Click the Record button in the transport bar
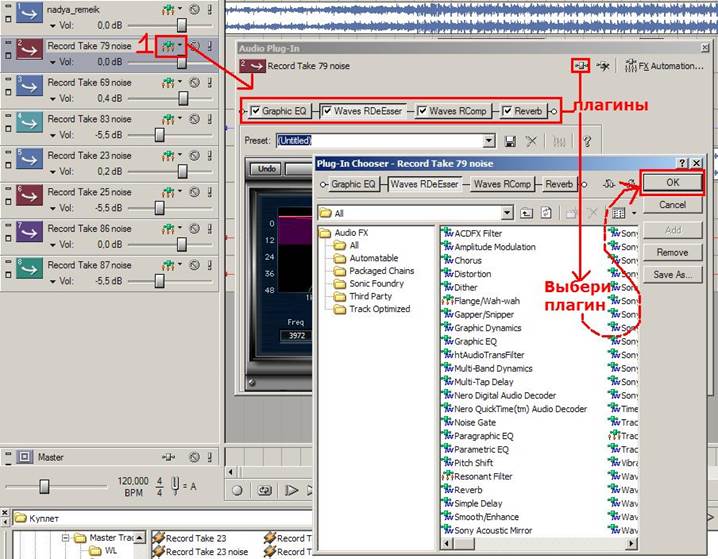Viewport: 718px width, 559px height. (237, 490)
